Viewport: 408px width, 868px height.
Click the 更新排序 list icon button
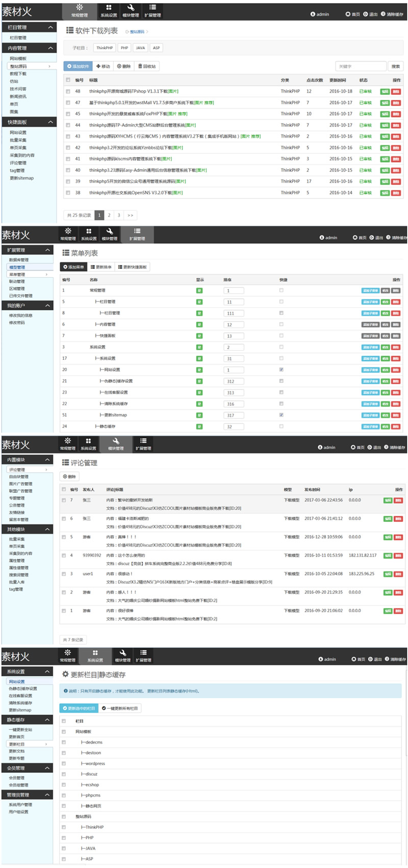pos(101,267)
